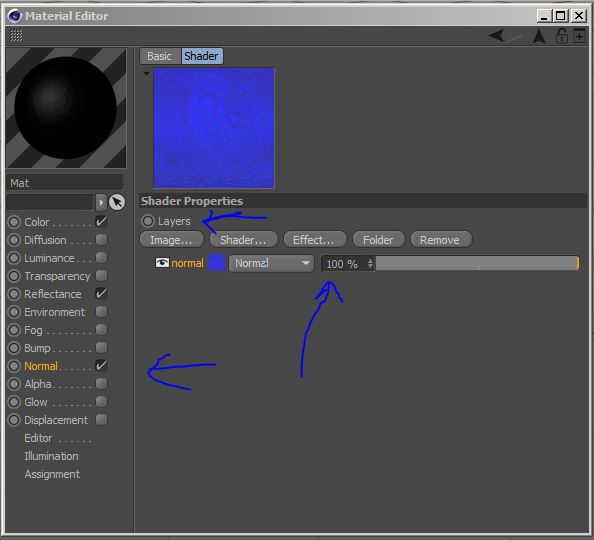Enable the Fog channel checkbox
This screenshot has height=540, width=594.
tap(101, 330)
